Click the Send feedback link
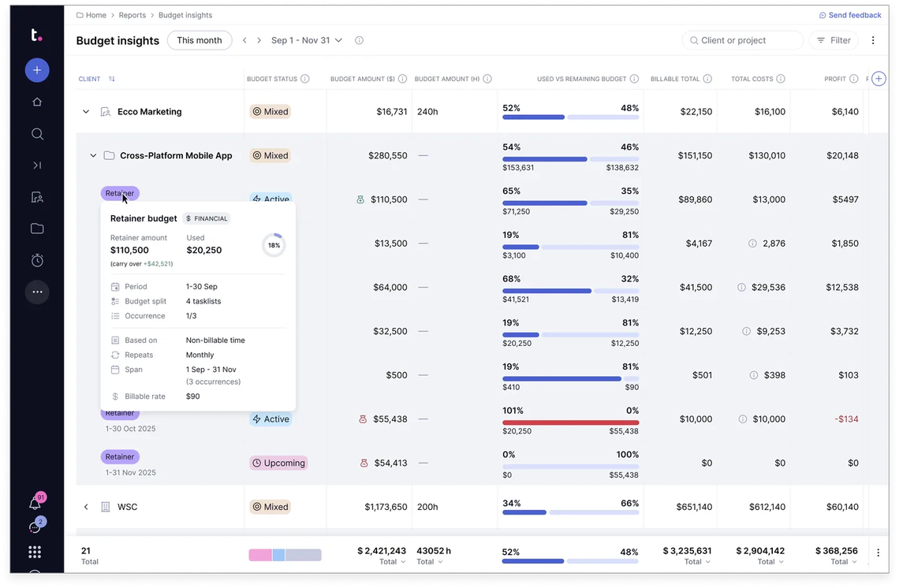Image resolution: width=899 pixels, height=588 pixels. click(850, 15)
